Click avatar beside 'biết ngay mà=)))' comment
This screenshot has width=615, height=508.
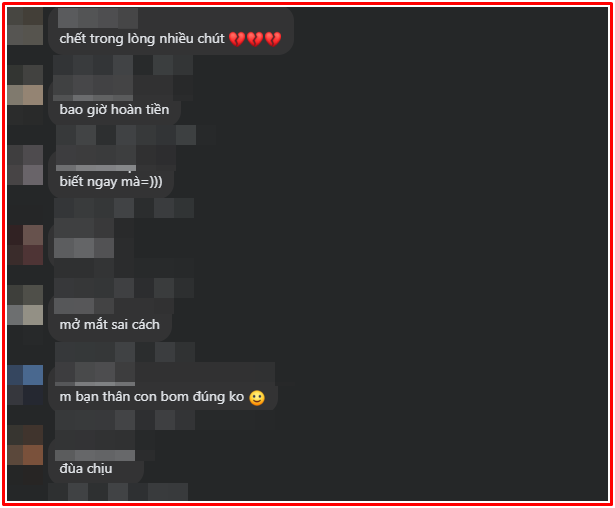point(25,165)
